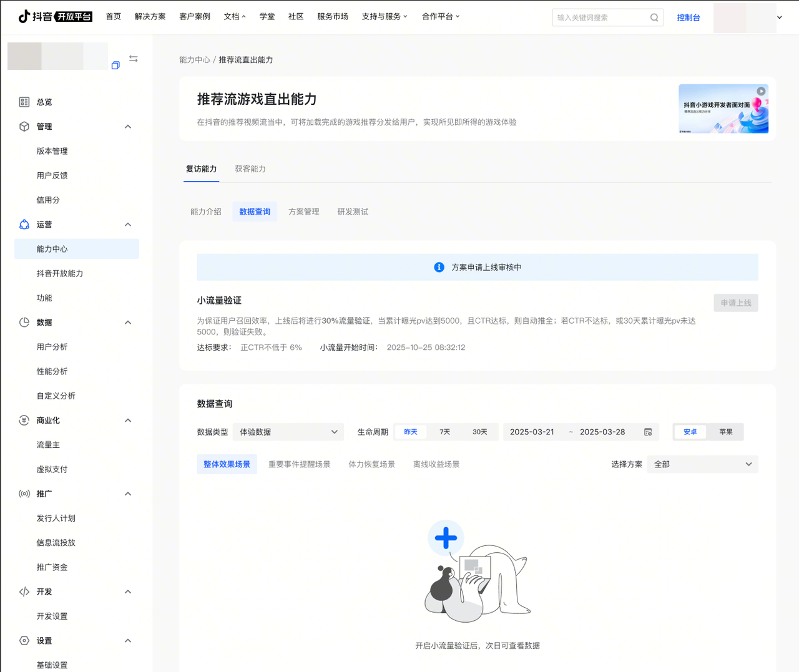
Task: Click the copy icon beside the app name
Action: coord(115,66)
